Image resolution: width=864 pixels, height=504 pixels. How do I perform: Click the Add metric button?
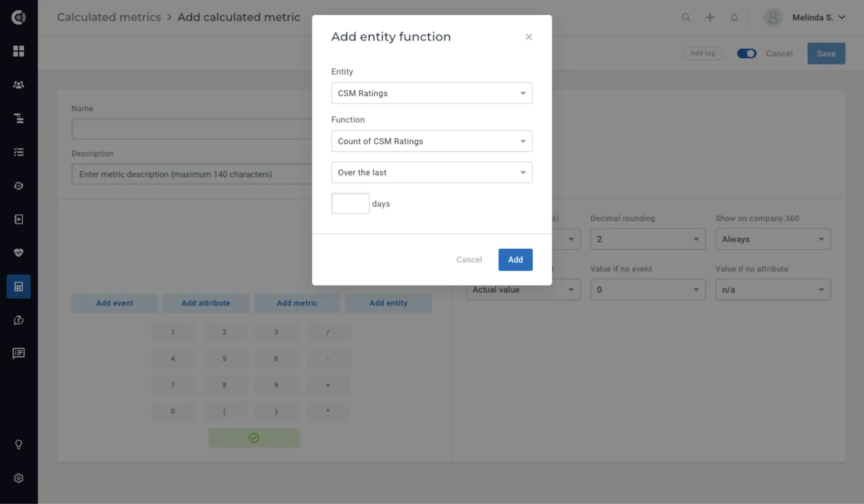coord(297,303)
